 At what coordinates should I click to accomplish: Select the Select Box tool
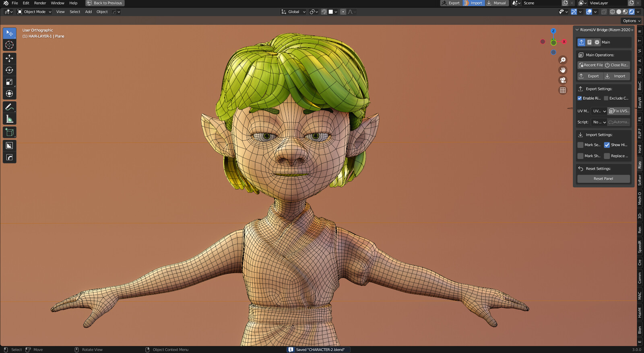point(9,33)
